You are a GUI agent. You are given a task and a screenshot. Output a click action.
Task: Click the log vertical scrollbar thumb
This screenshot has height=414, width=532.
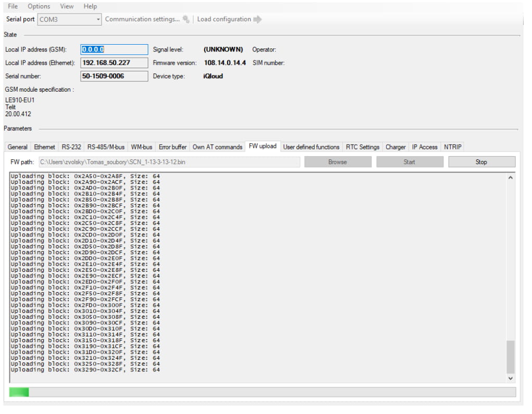click(x=510, y=357)
